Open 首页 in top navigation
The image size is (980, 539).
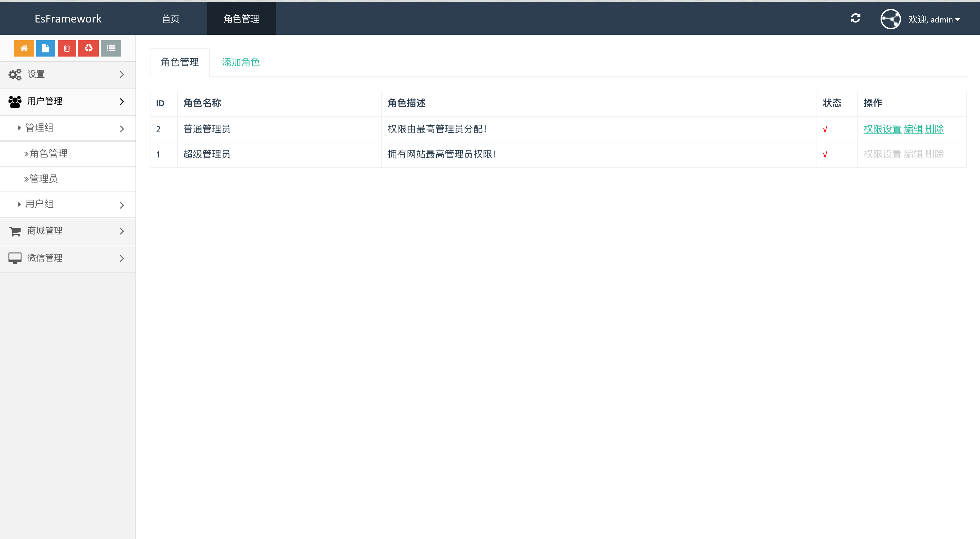(x=171, y=19)
